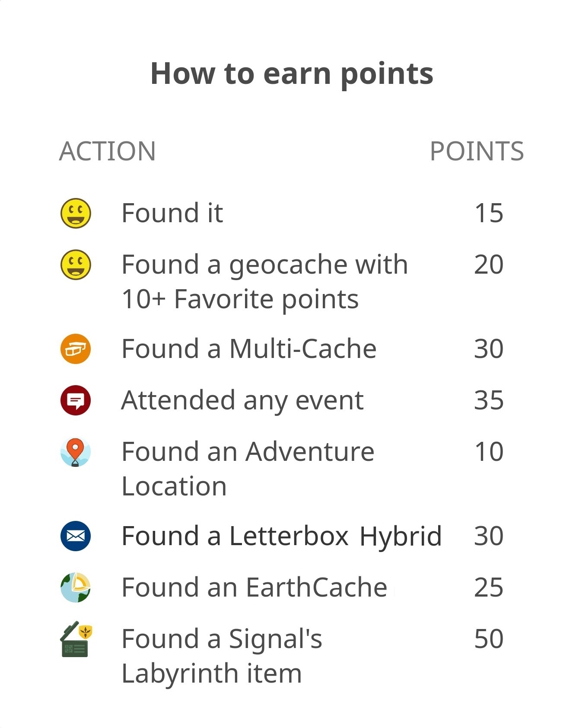Viewport: 579px width, 728px height.
Task: Tap the Adventure Location map pin icon
Action: [76, 452]
